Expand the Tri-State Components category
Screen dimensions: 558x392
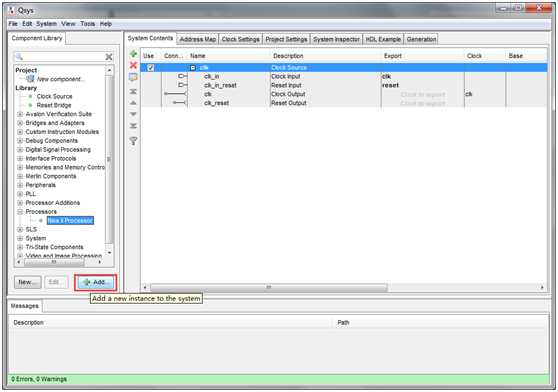pos(20,247)
